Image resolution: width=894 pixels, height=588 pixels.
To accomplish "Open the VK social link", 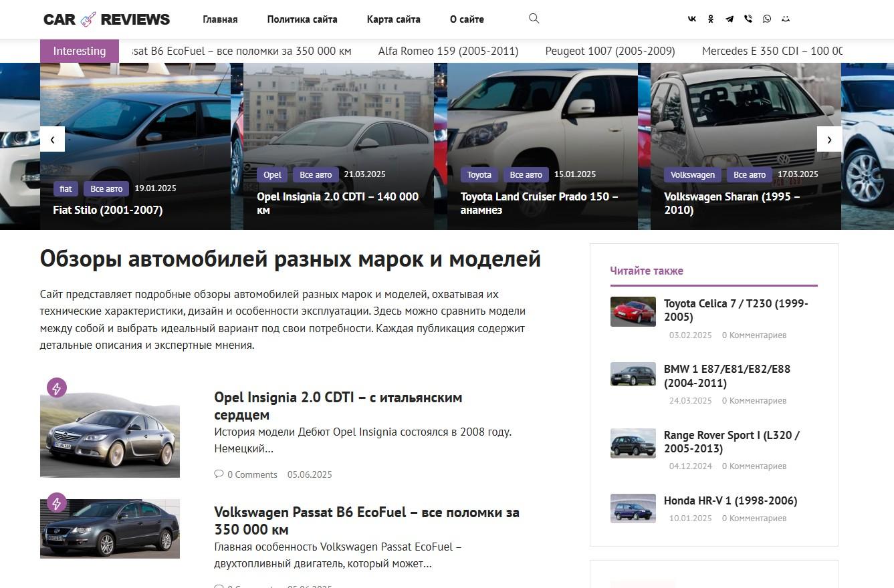I will (x=692, y=19).
